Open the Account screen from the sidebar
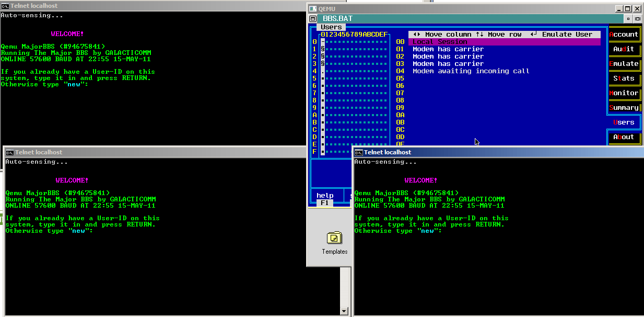This screenshot has height=317, width=644. [x=624, y=34]
